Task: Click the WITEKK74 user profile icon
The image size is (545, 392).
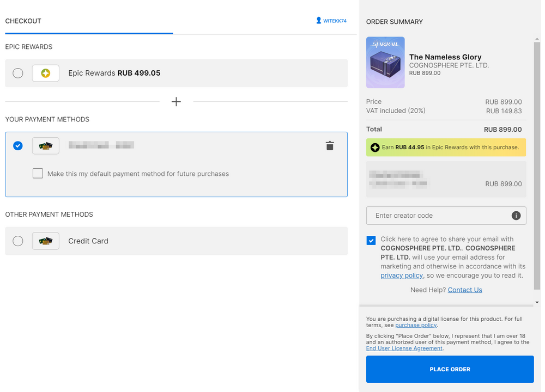Action: click(x=319, y=21)
